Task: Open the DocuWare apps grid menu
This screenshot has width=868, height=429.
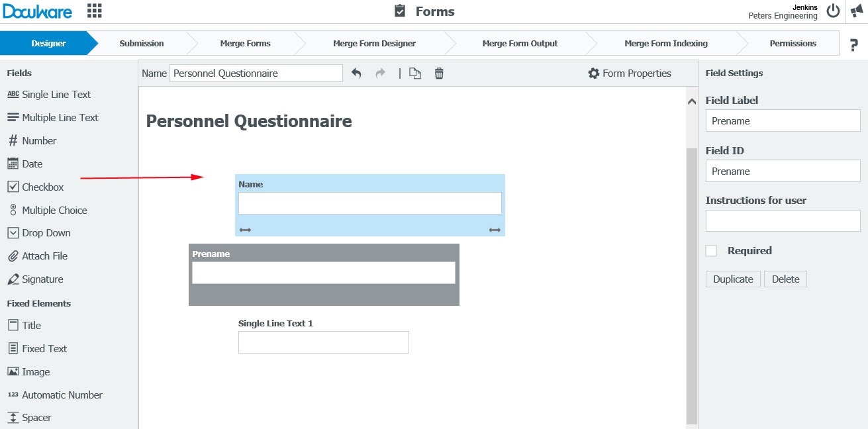Action: click(x=93, y=11)
